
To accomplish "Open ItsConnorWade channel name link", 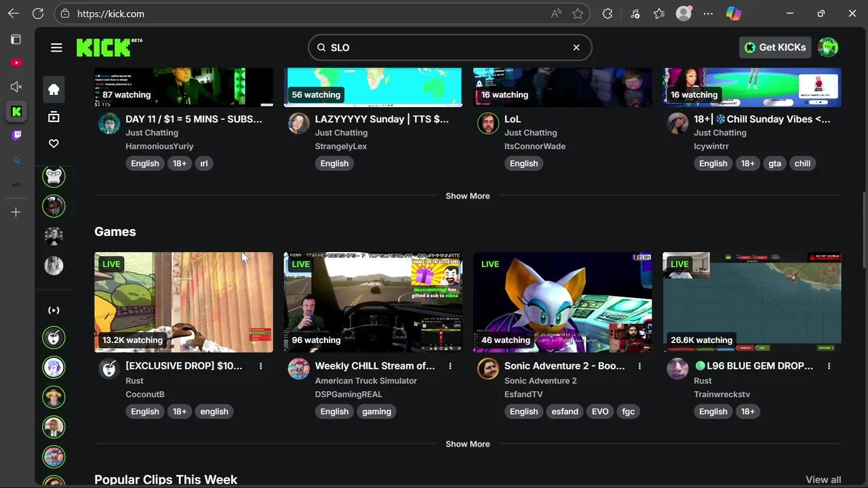I will pos(535,146).
